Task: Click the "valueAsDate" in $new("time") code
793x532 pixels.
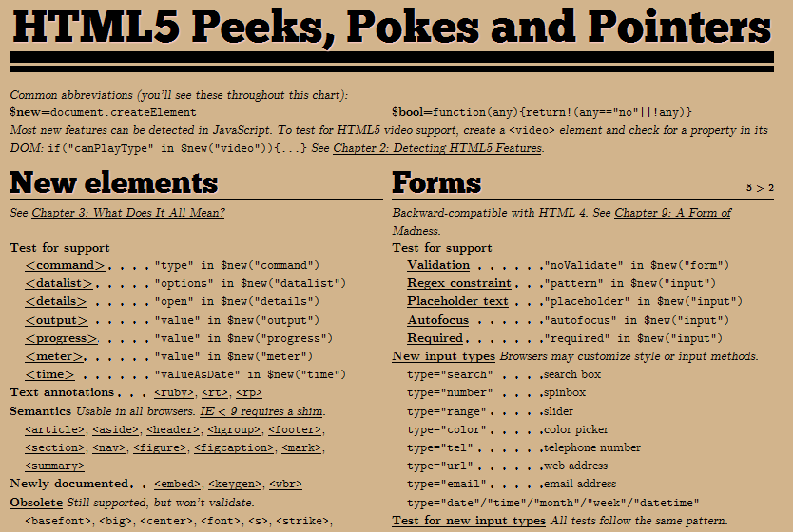Action: (250, 375)
